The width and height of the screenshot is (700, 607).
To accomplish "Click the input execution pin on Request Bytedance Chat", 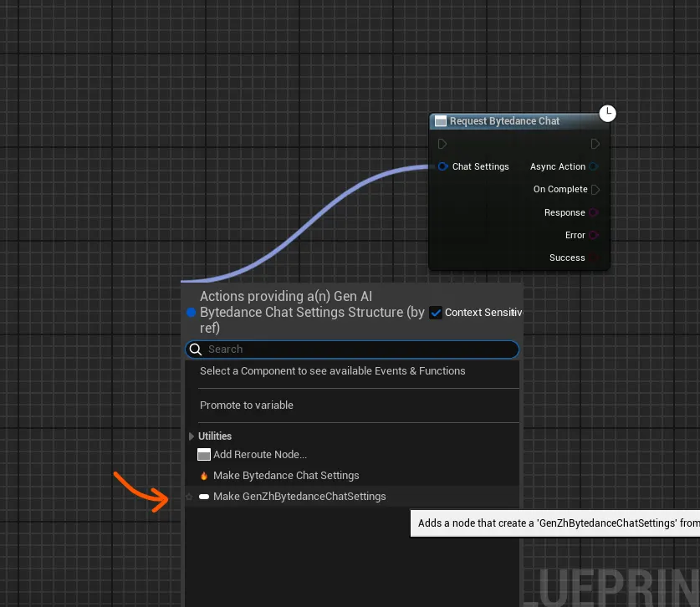I will tap(442, 144).
